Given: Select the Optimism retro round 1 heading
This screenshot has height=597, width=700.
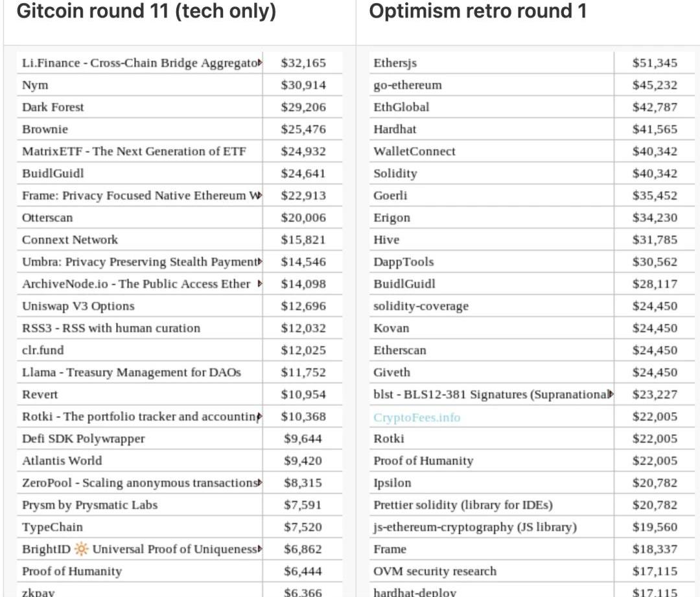Looking at the screenshot, I should [x=478, y=11].
